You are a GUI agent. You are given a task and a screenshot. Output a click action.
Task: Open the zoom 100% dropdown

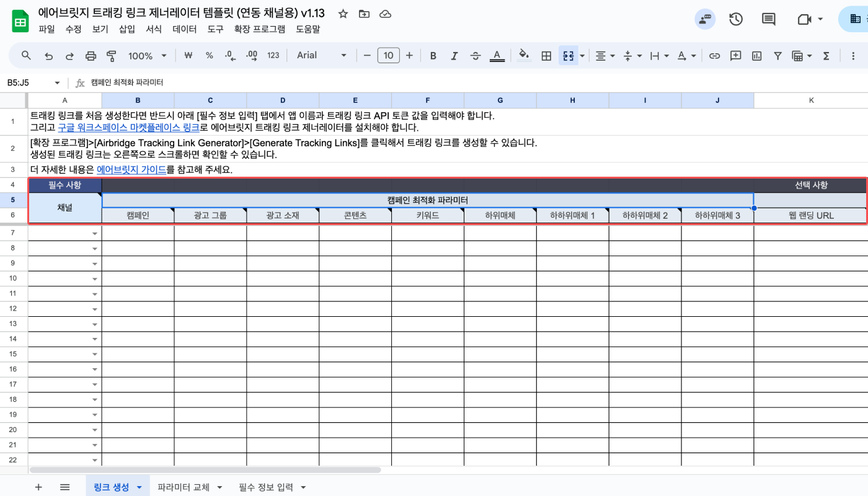tap(148, 56)
